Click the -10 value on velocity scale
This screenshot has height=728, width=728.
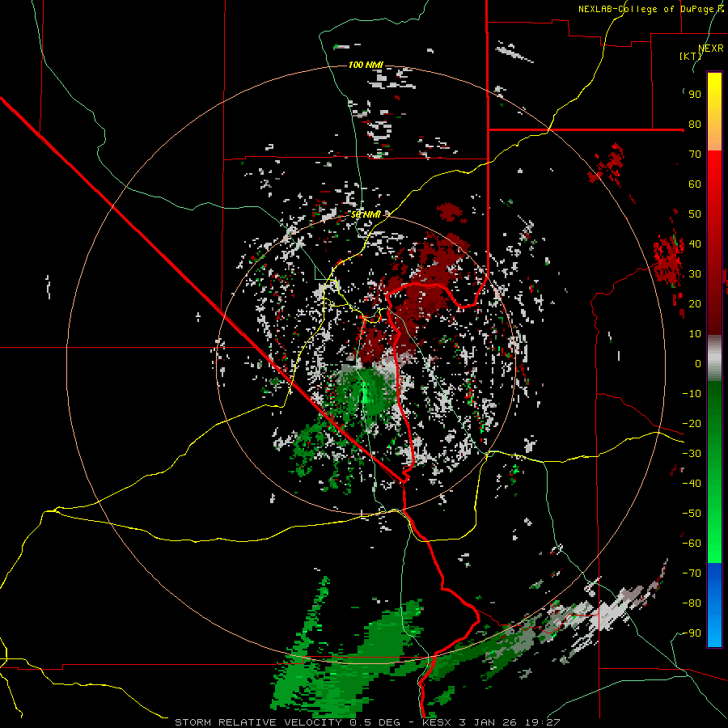click(x=692, y=394)
